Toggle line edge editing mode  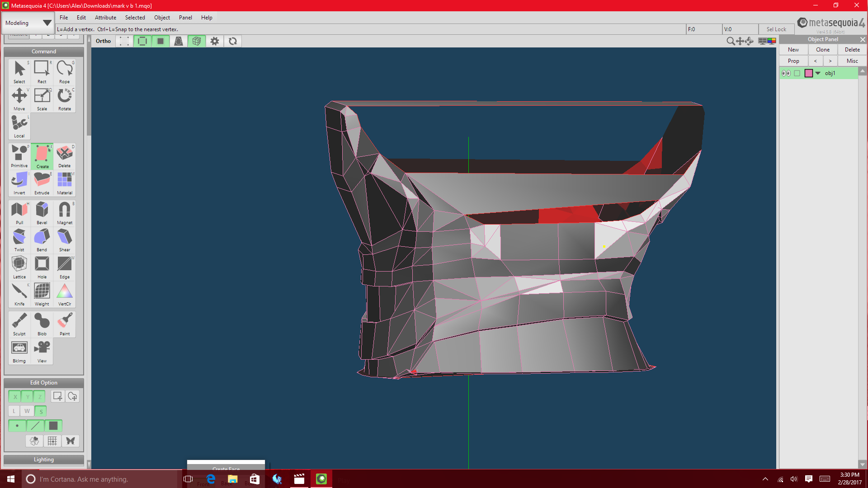[35, 426]
